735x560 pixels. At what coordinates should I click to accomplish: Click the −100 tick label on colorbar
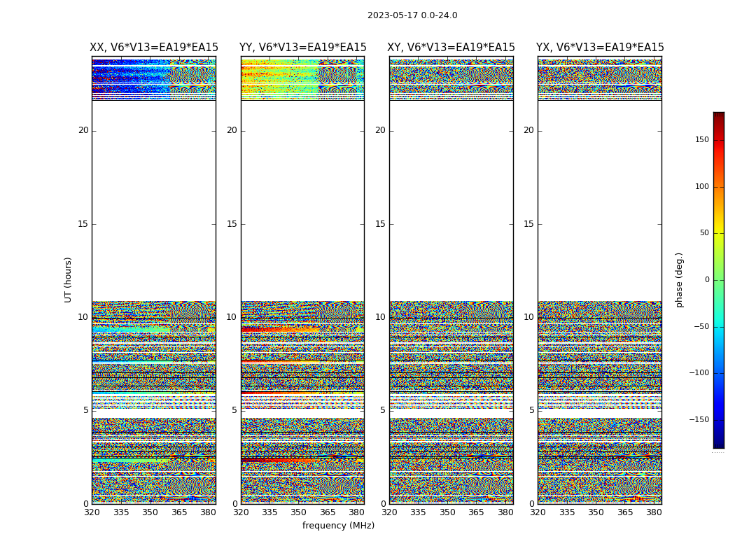tap(699, 373)
